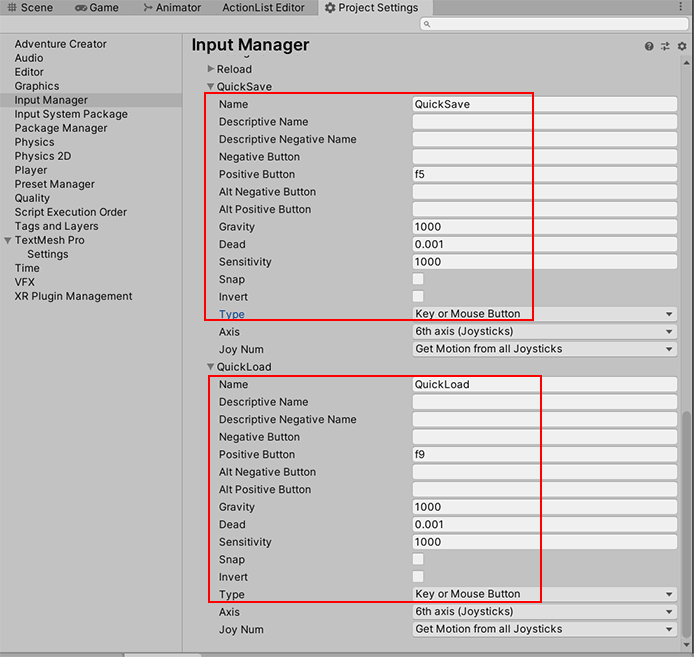Select the Quality settings category

(x=32, y=198)
